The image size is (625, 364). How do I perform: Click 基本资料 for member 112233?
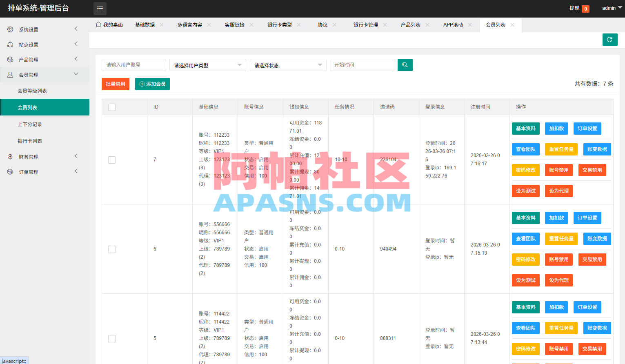[x=526, y=129]
